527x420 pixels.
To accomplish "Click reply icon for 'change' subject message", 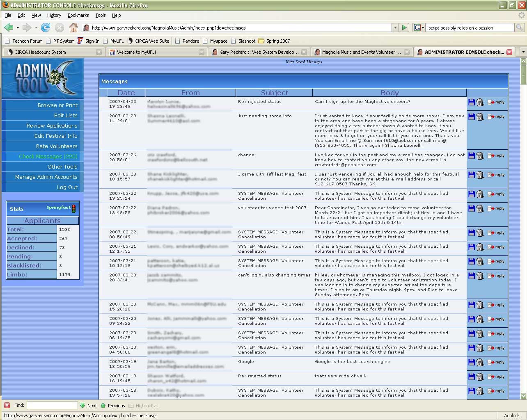I will [496, 155].
